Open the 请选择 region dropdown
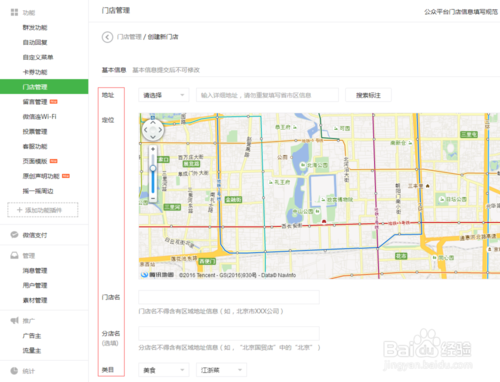The width and height of the screenshot is (500, 382). click(164, 95)
